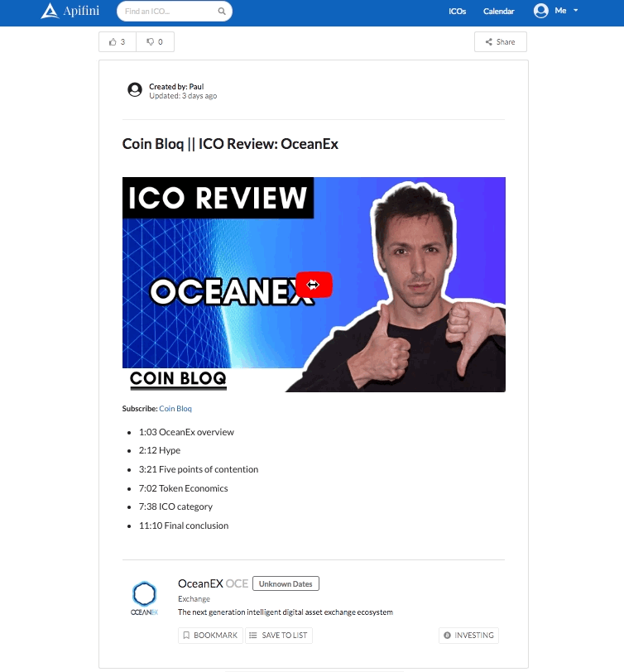Click the user avatar icon in header
This screenshot has width=624, height=672.
(541, 11)
